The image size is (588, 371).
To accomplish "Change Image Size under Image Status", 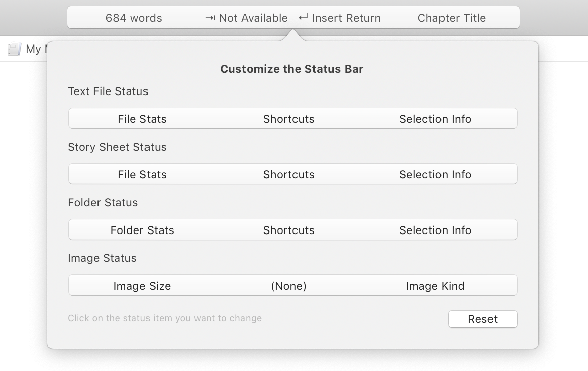I will click(142, 286).
